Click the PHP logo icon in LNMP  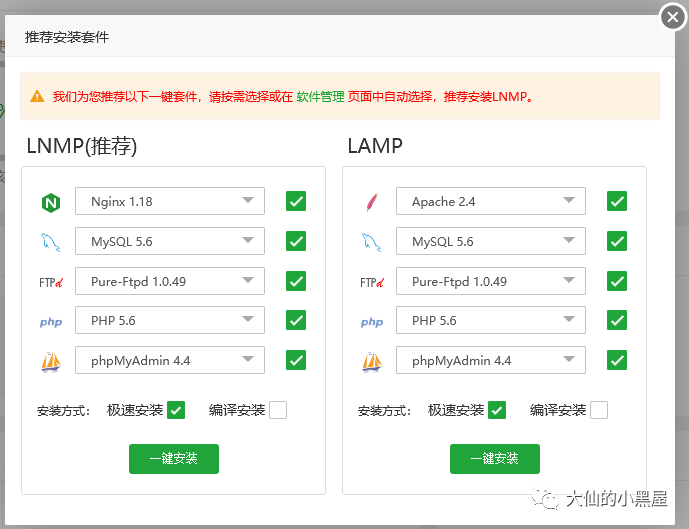tap(51, 322)
